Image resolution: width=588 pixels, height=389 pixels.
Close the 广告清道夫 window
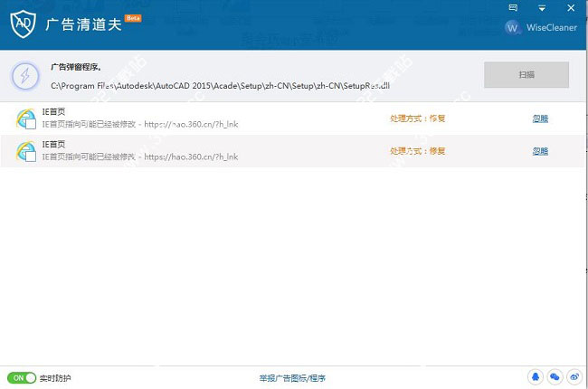(571, 8)
